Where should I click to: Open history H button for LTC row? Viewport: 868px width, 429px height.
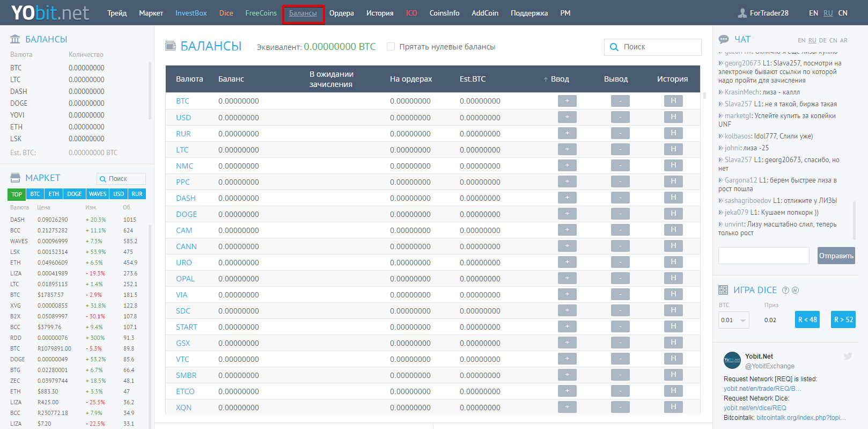(673, 149)
